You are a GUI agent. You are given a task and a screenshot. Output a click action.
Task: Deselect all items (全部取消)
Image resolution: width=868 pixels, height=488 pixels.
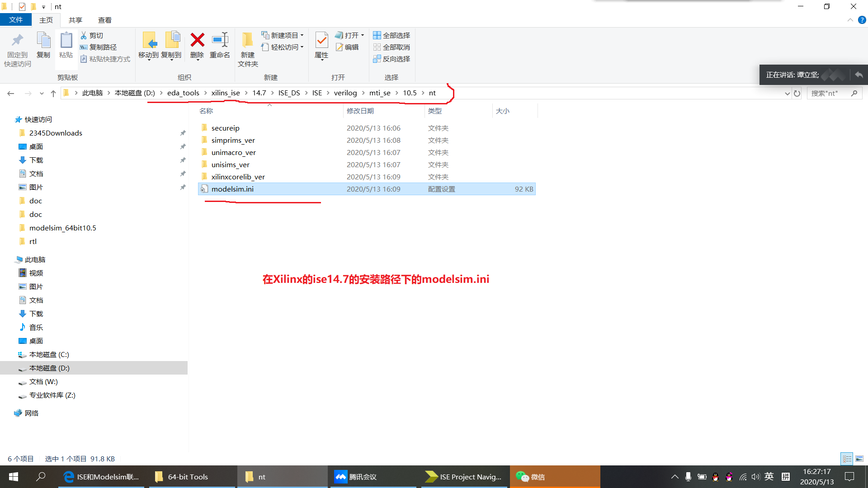[392, 47]
